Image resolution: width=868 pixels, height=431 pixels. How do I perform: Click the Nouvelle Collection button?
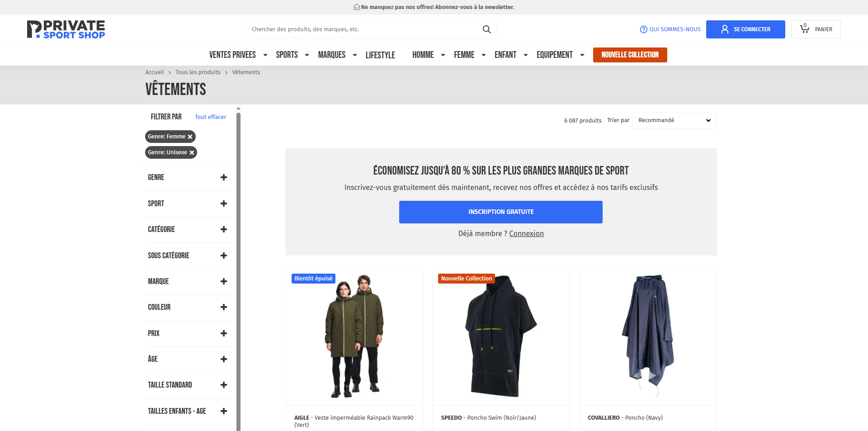tap(630, 55)
